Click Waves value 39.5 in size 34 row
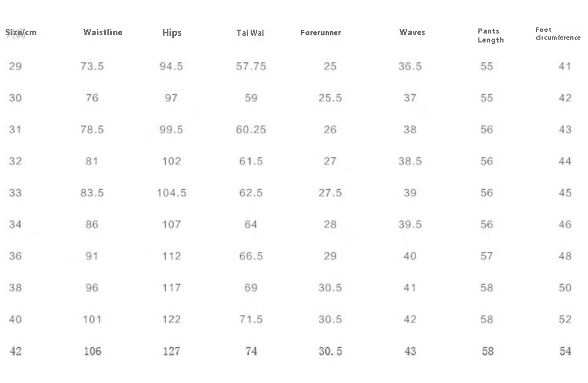Screen dimensions: 588x383 click(410, 225)
